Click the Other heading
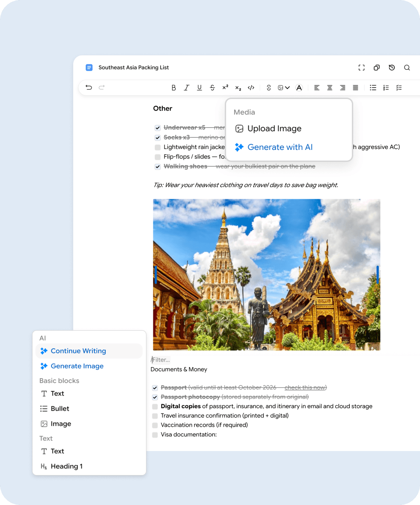 pos(163,108)
